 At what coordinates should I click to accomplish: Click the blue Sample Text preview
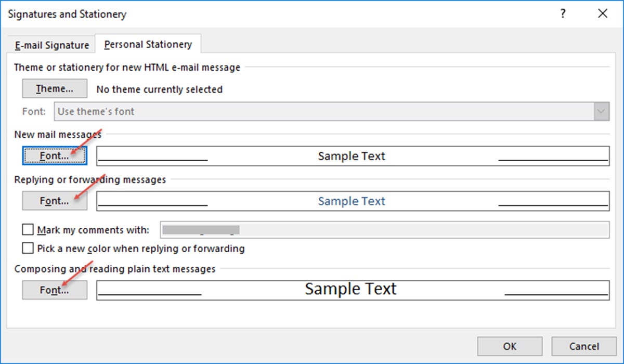click(351, 201)
